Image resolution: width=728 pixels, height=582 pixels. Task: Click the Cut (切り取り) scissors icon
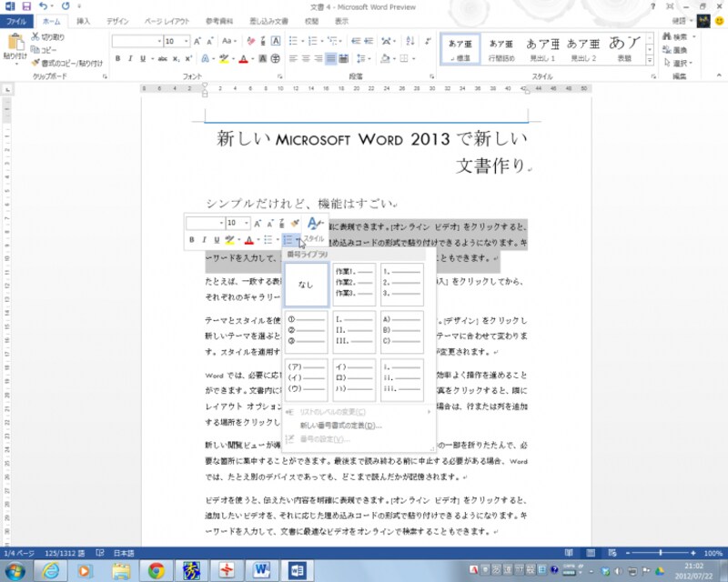[35, 37]
